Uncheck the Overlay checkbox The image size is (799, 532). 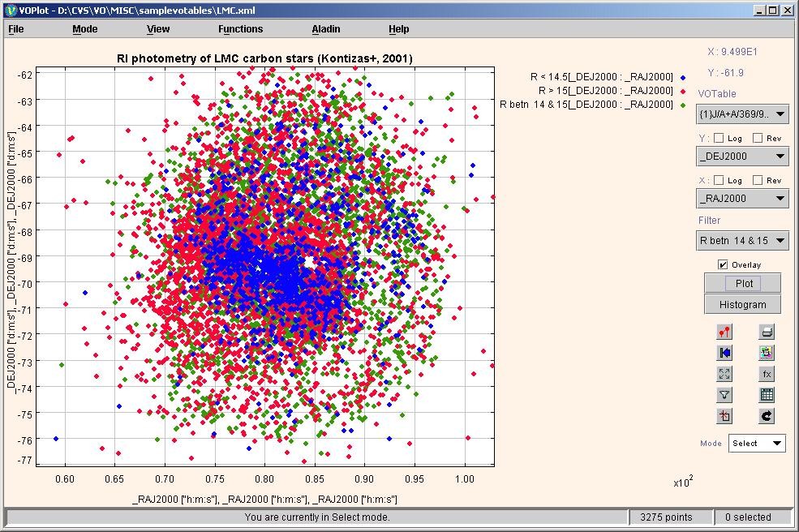pos(723,264)
